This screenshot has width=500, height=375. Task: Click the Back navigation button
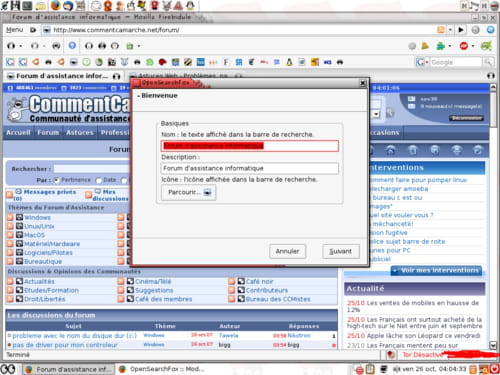(11, 46)
